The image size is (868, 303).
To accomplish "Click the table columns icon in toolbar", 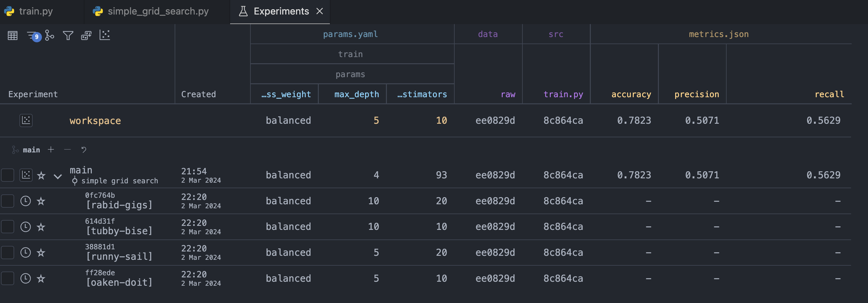I will (x=12, y=35).
